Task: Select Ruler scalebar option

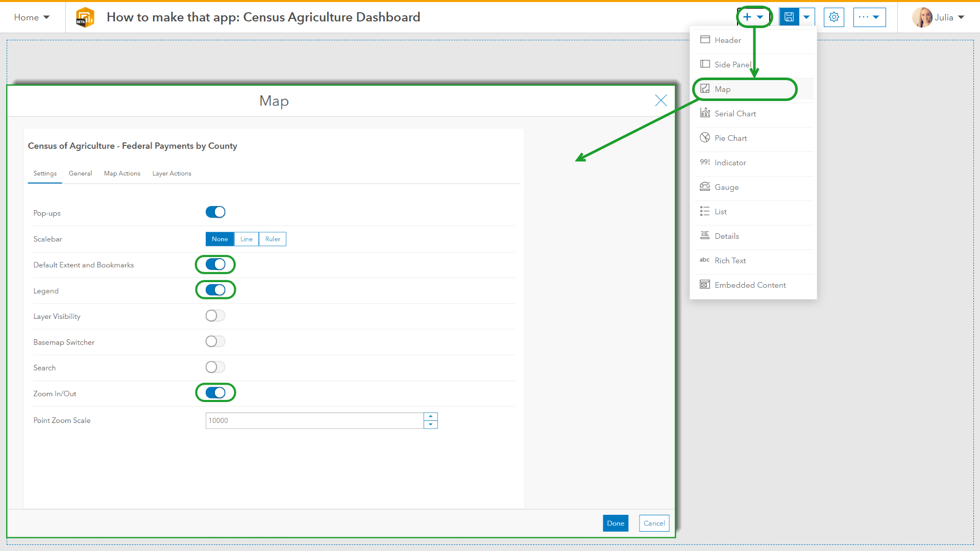Action: tap(273, 239)
